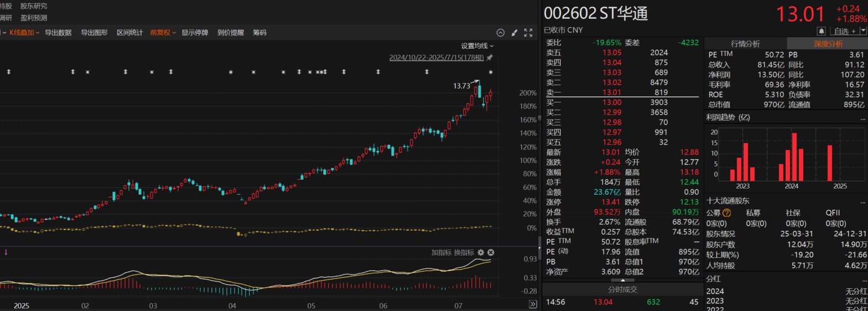Viewport: 868px width, 311px height.
Task: Select the 深度分析 tab
Action: pos(828,44)
